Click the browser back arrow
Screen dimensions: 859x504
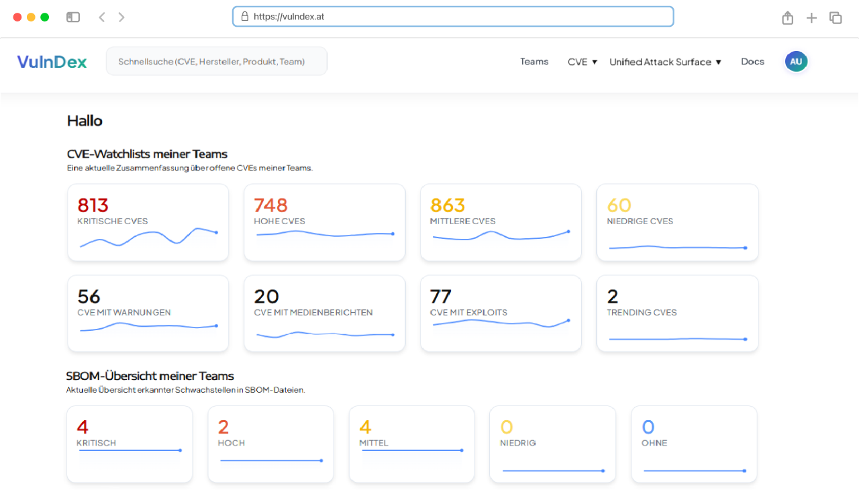101,17
